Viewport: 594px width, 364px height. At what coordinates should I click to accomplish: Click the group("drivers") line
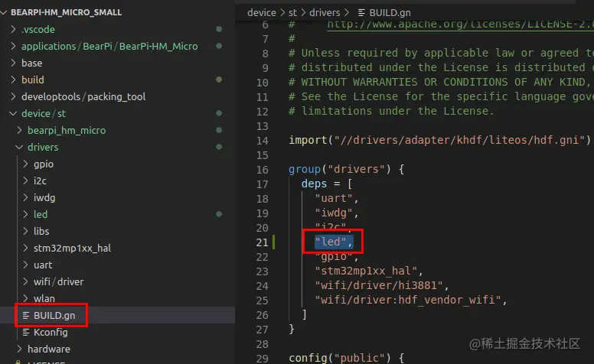[x=346, y=169]
